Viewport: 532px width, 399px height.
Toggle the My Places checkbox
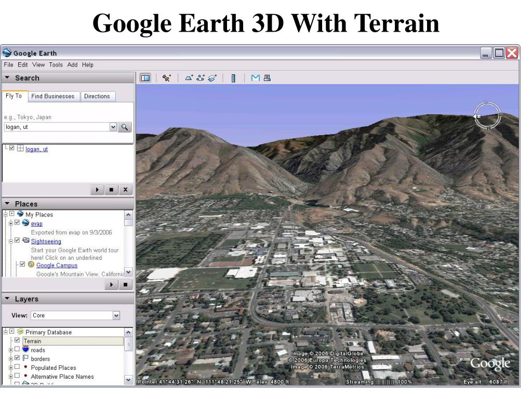(12, 214)
